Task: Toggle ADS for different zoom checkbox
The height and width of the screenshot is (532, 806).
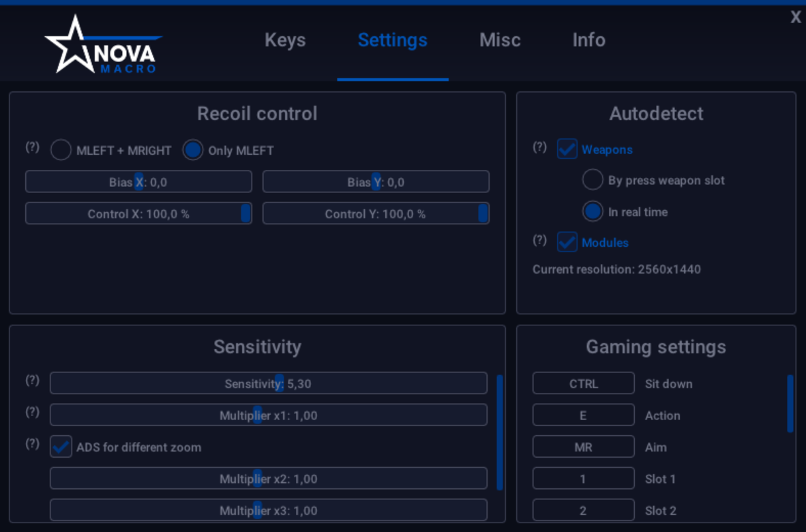Action: 61,447
